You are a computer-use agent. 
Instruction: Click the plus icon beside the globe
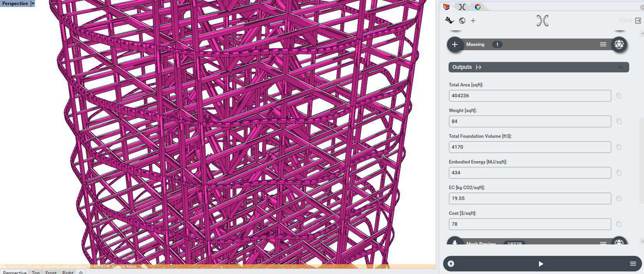pyautogui.click(x=473, y=21)
